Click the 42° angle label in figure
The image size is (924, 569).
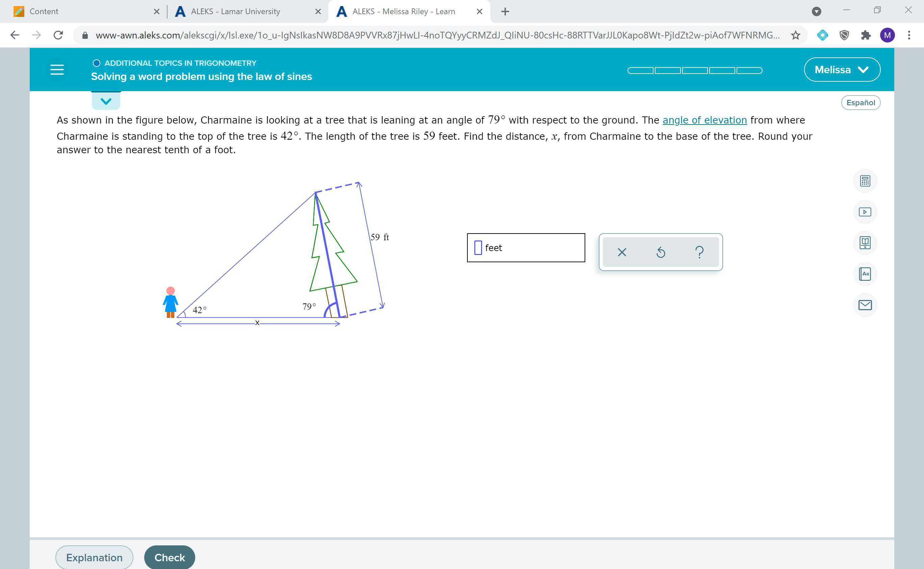(200, 310)
